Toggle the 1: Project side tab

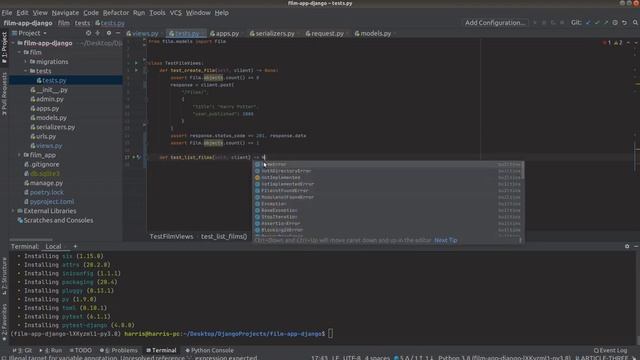click(4, 47)
